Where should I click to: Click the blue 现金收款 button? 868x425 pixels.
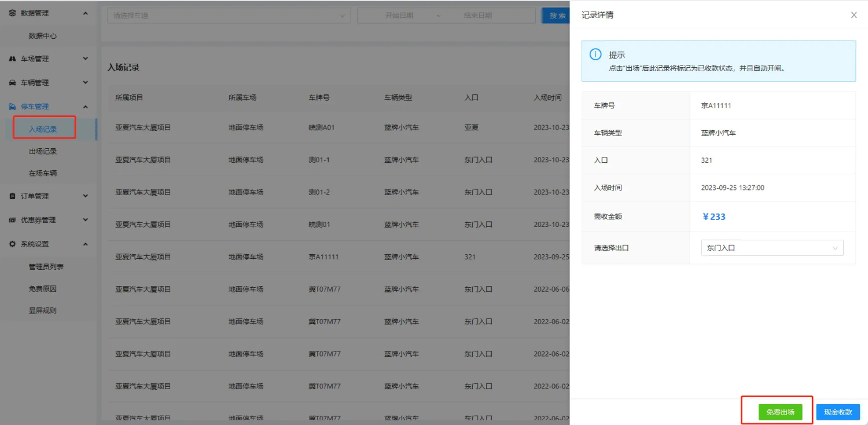pos(838,412)
